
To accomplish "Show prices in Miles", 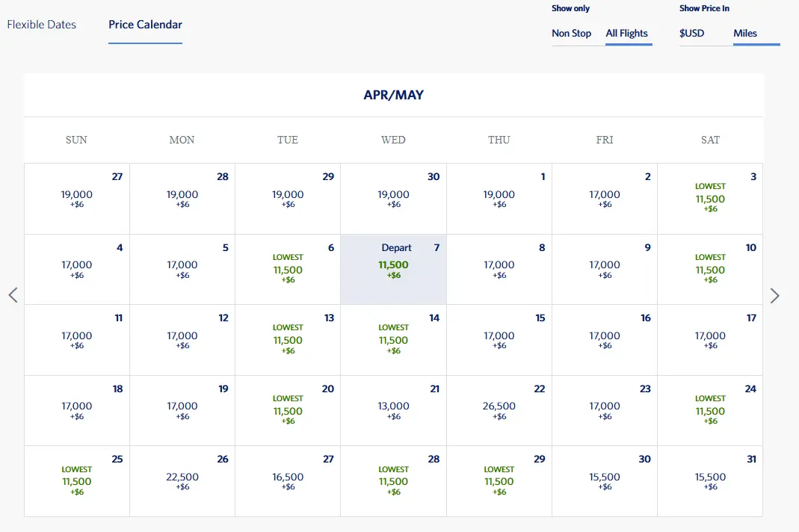I will [x=745, y=33].
